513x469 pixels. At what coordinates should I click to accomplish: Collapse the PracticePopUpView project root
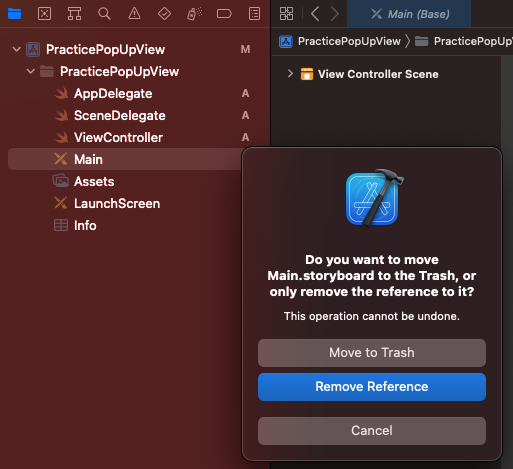16,49
